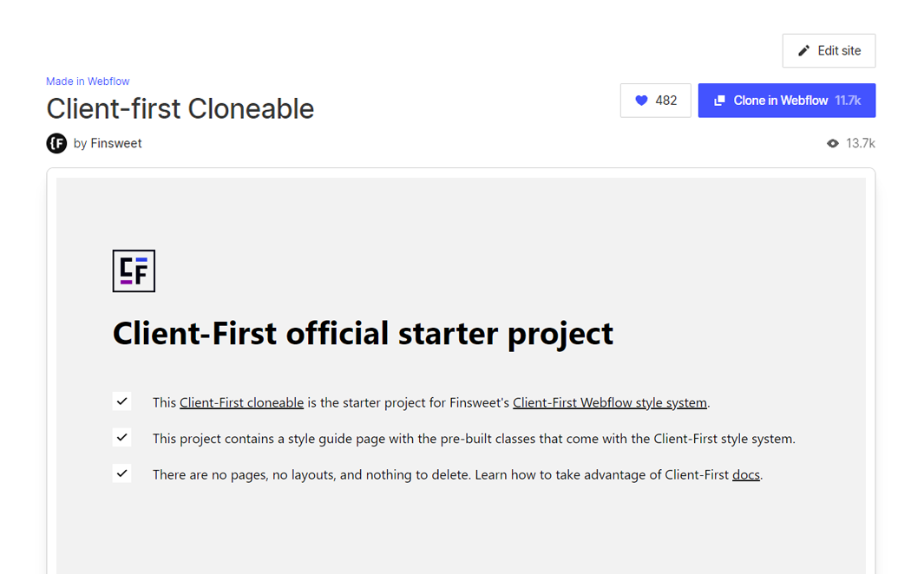This screenshot has width=924, height=574.
Task: Like the project with 482 button
Action: point(655,101)
